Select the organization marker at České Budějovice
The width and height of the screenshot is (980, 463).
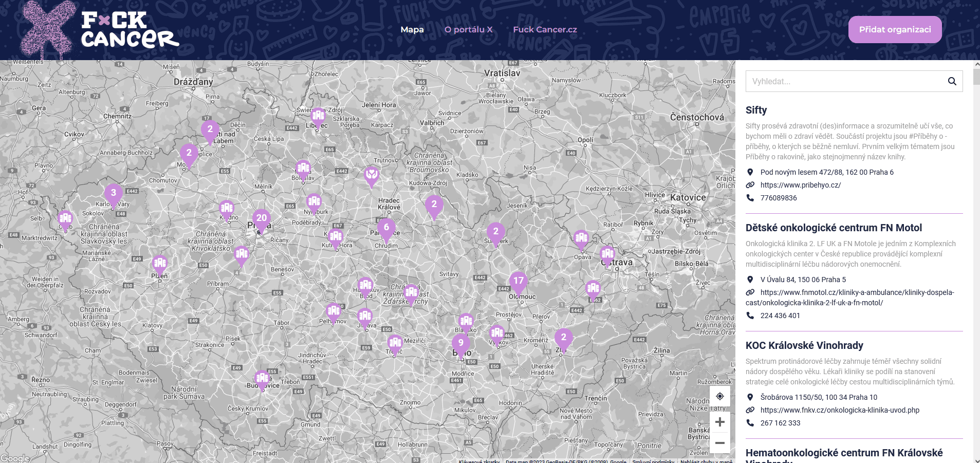click(x=262, y=380)
